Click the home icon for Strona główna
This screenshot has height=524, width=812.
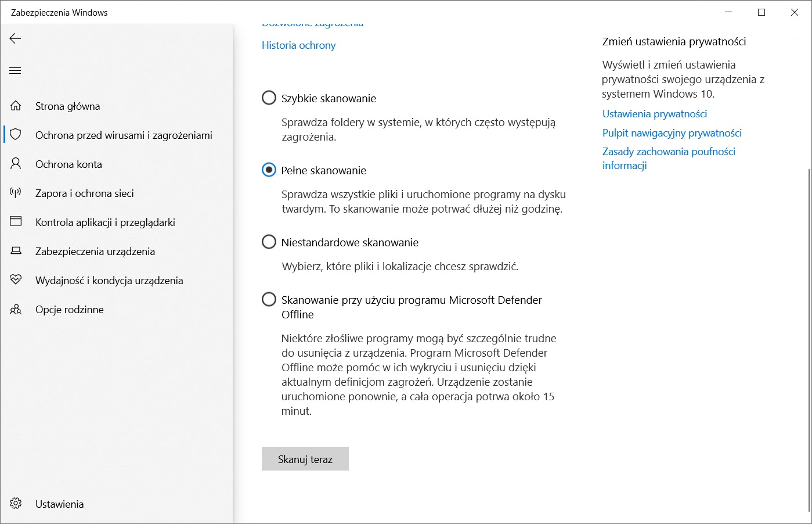pos(16,106)
